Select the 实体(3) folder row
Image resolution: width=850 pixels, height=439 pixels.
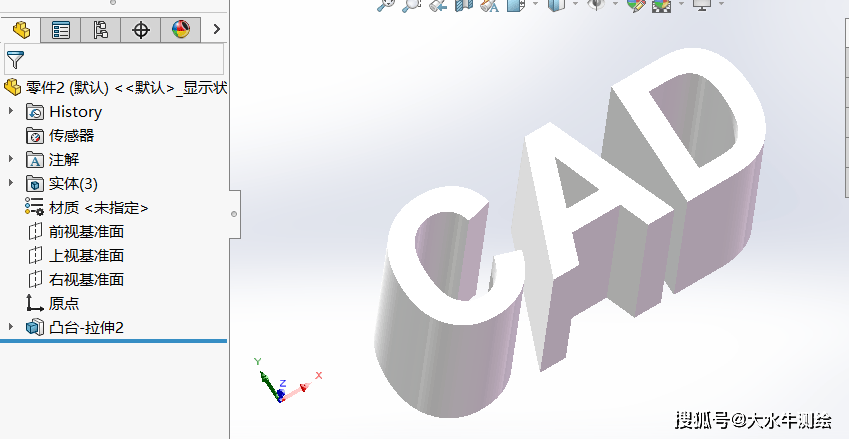click(x=62, y=184)
